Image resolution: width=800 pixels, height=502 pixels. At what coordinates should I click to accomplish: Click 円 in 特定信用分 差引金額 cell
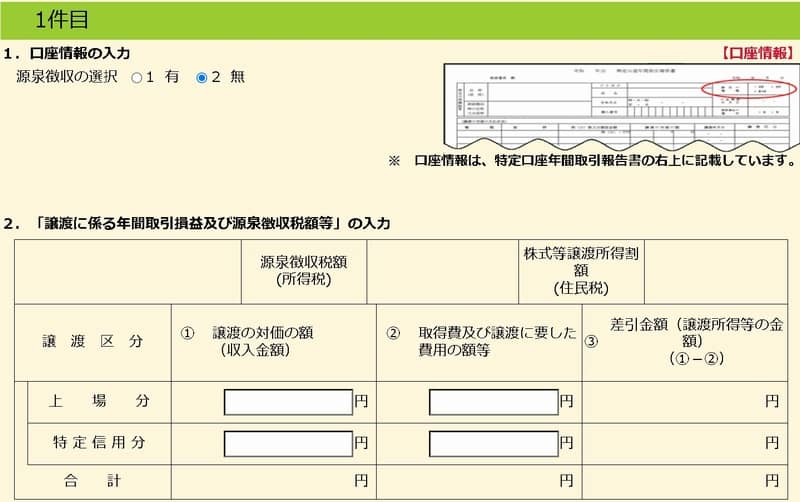click(x=772, y=443)
